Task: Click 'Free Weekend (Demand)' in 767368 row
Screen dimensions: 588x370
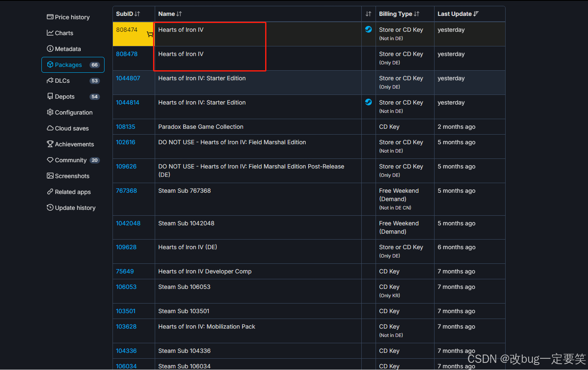Action: [x=399, y=195]
